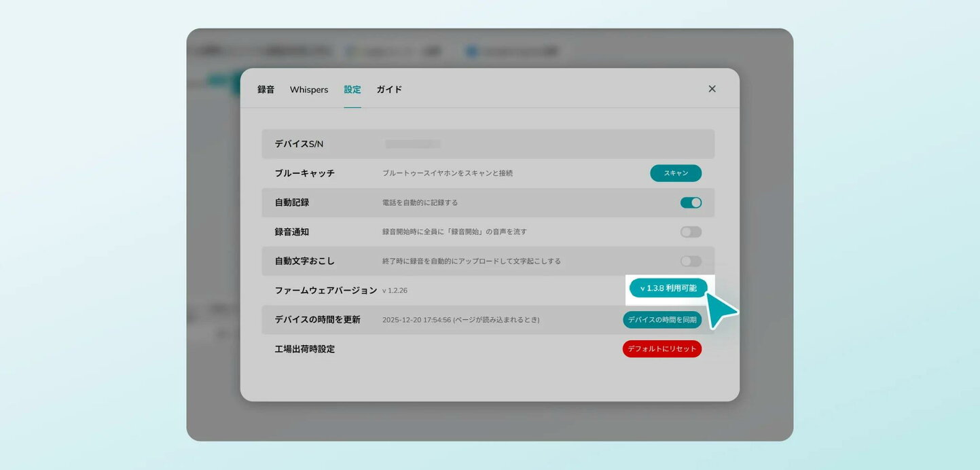Click the デバイスの時間を更新 row label
This screenshot has width=980, height=470.
coord(316,319)
